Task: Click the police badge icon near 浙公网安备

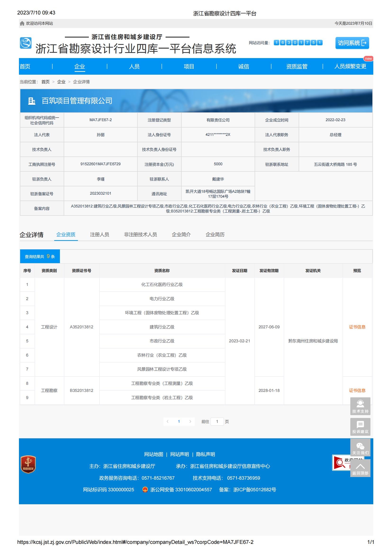Action: (x=145, y=490)
